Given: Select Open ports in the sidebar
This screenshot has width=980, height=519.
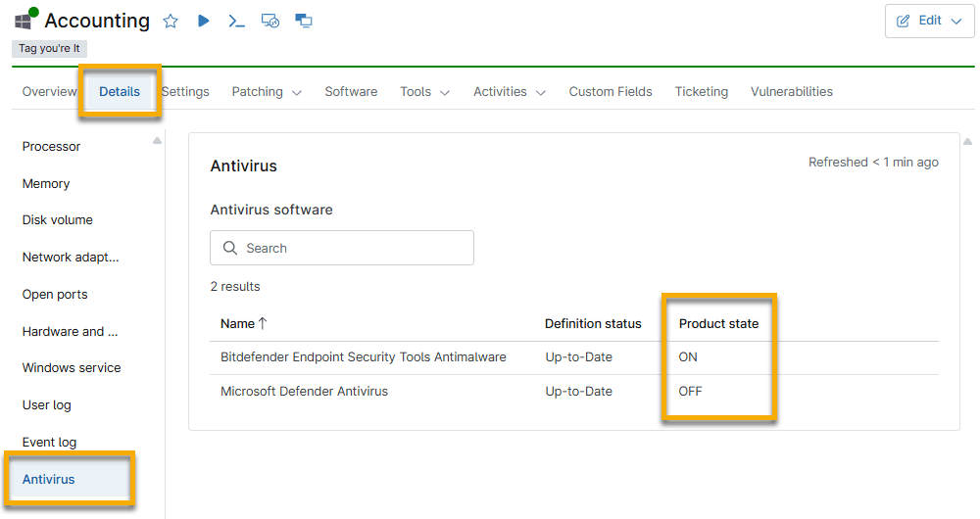Looking at the screenshot, I should 55,294.
